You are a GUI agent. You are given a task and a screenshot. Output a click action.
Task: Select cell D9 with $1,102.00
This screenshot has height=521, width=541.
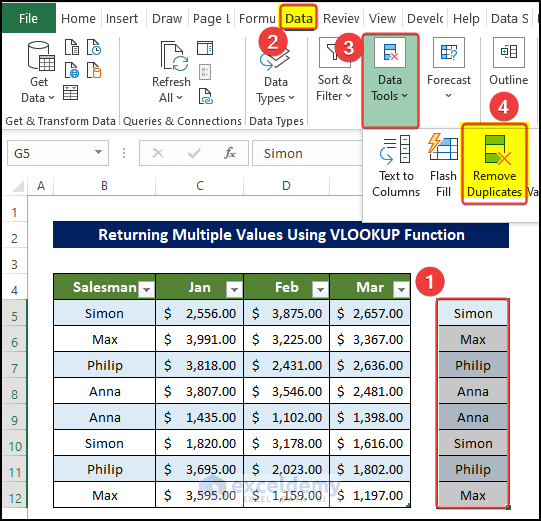(286, 417)
